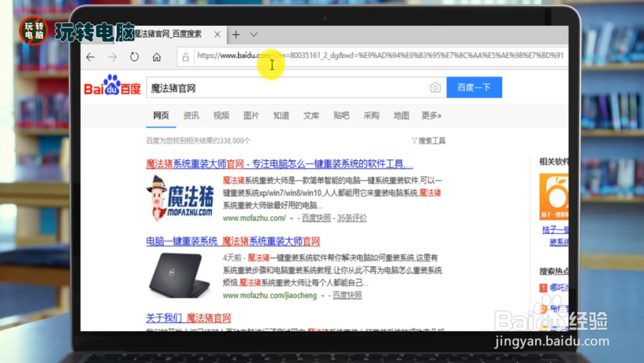Switch to the 资讯 tab
Viewport: 644px width, 363px height.
coord(191,115)
